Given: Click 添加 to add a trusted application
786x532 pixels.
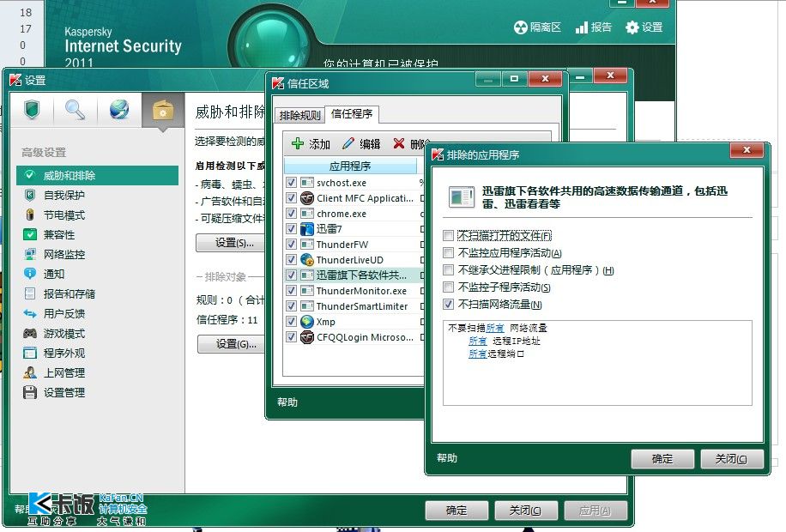Looking at the screenshot, I should pos(311,144).
